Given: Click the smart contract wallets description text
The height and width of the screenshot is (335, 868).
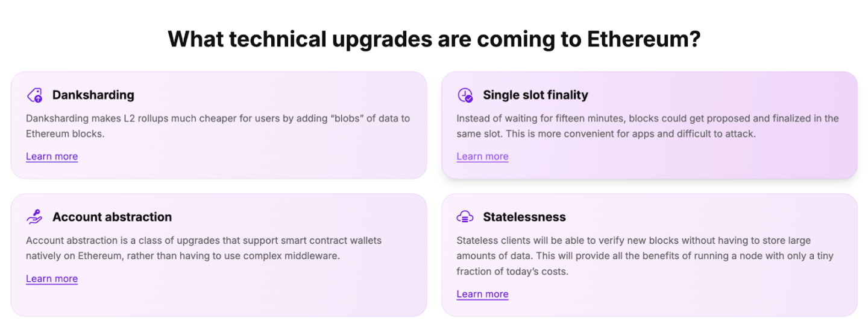Looking at the screenshot, I should pyautogui.click(x=204, y=248).
